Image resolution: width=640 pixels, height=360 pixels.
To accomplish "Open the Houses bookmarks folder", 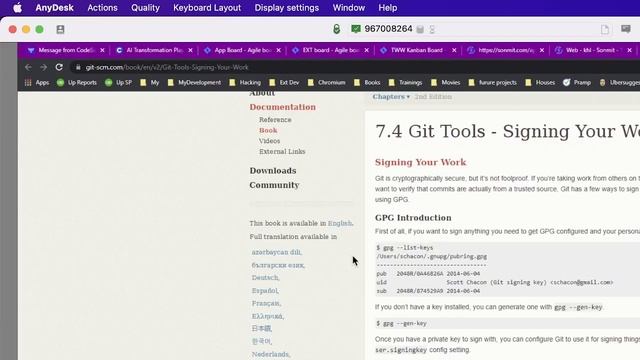I will [540, 82].
